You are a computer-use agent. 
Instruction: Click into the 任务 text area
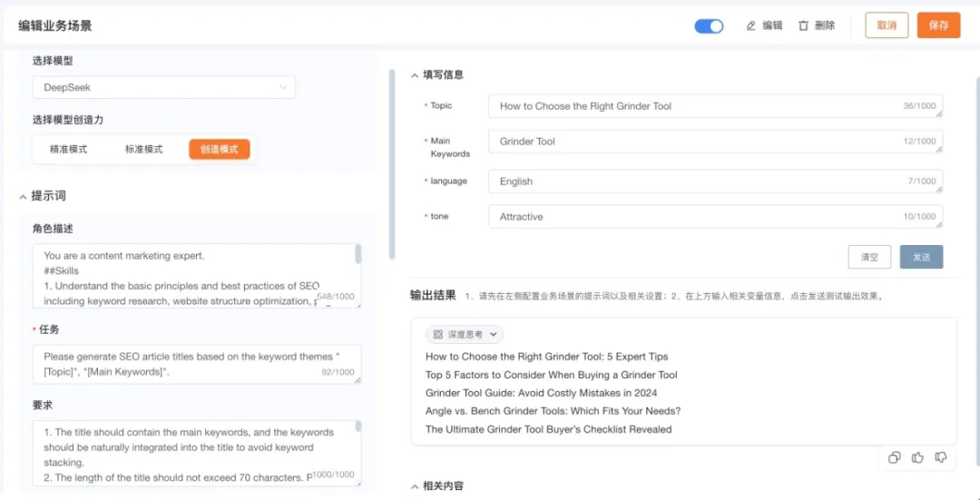pyautogui.click(x=197, y=365)
